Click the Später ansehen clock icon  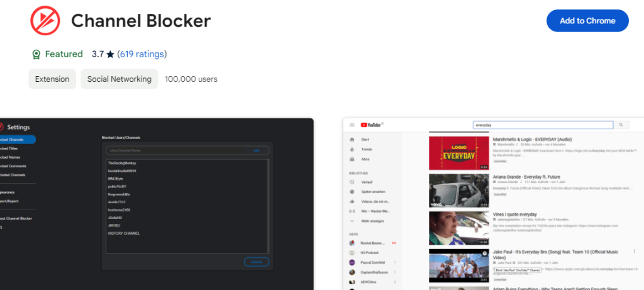[352, 192]
